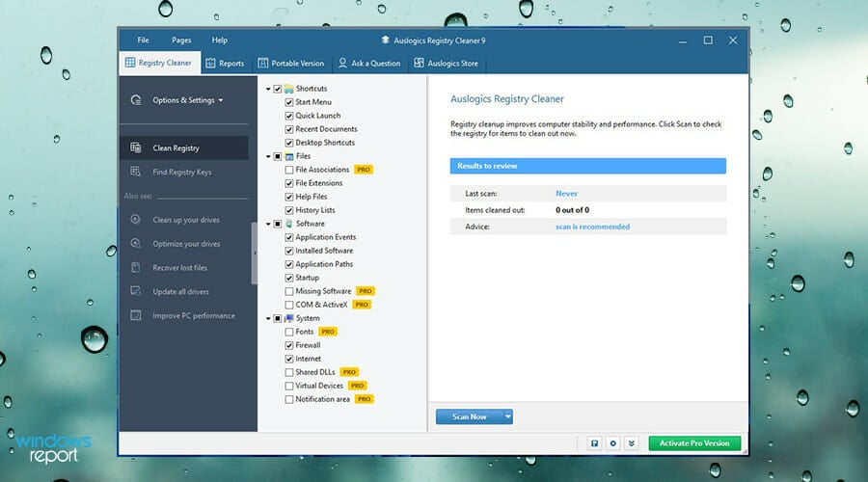Toggle the Software group tri-state checkbox

pyautogui.click(x=278, y=224)
